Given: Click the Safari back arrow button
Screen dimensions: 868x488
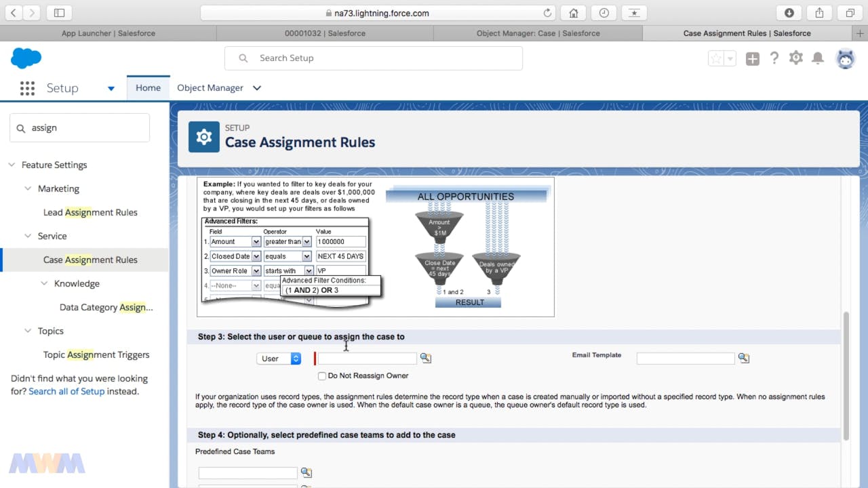Looking at the screenshot, I should click(14, 13).
